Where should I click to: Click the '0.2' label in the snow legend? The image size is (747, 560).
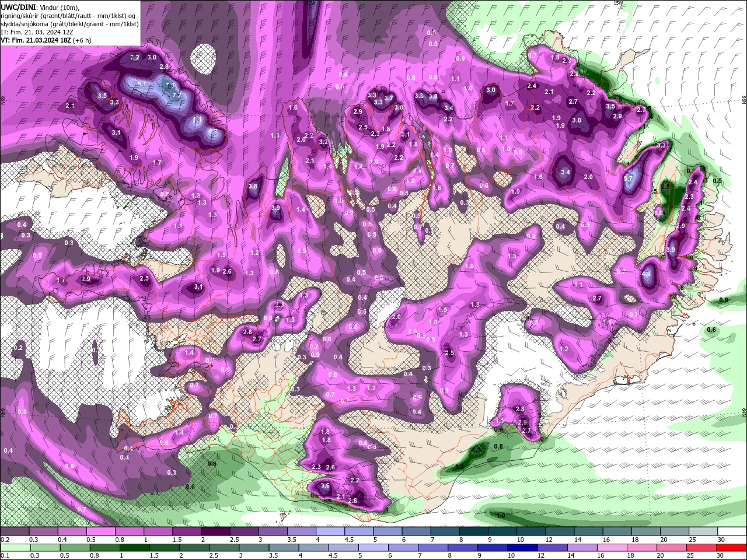[x=5, y=540]
